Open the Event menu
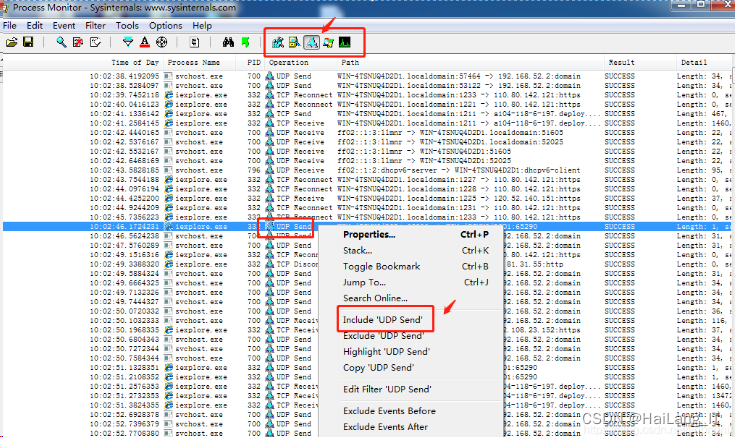The width and height of the screenshot is (735, 437). (x=64, y=26)
